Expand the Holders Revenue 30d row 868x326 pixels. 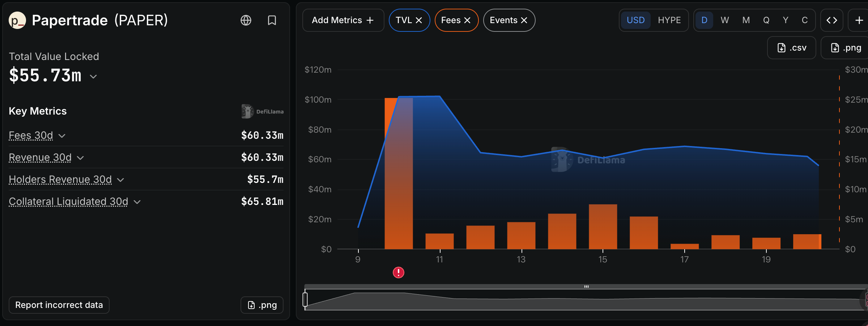pos(121,180)
